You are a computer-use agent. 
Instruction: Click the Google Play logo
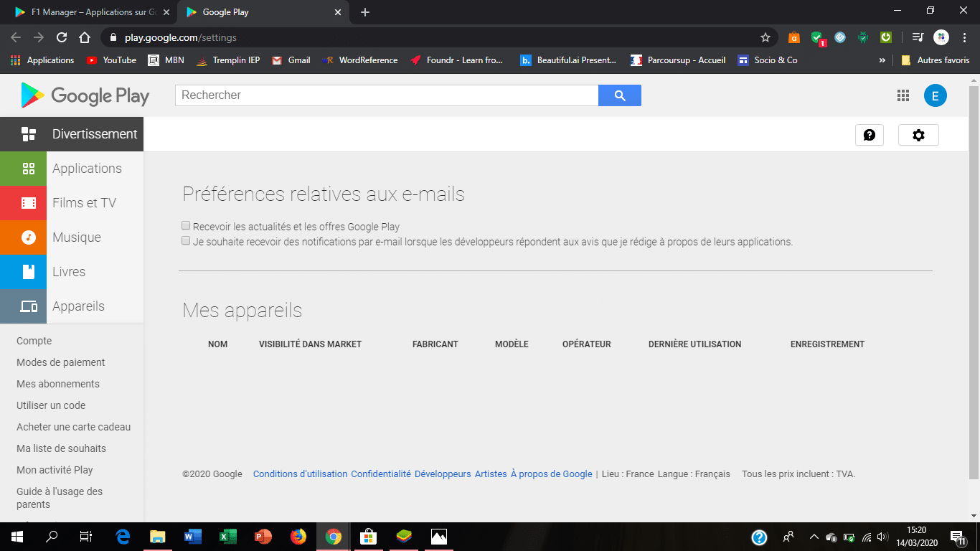point(85,95)
